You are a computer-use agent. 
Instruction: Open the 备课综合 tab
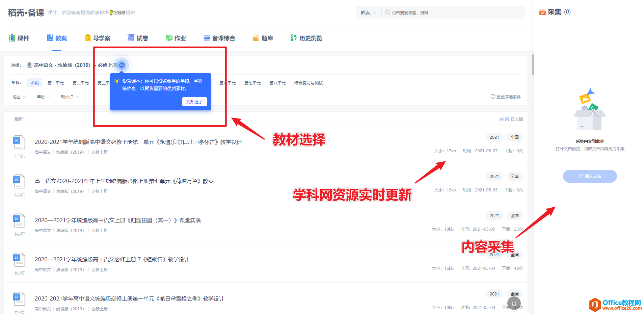point(219,38)
